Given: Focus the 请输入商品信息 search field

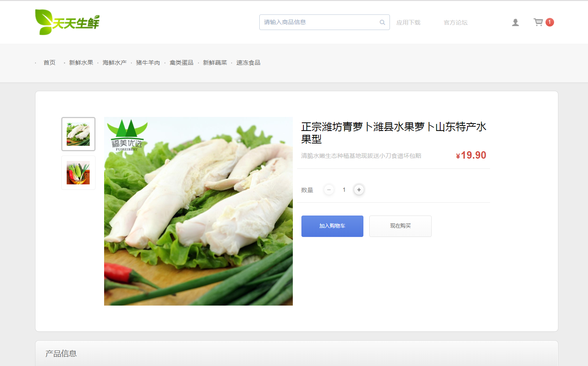Looking at the screenshot, I should [324, 22].
